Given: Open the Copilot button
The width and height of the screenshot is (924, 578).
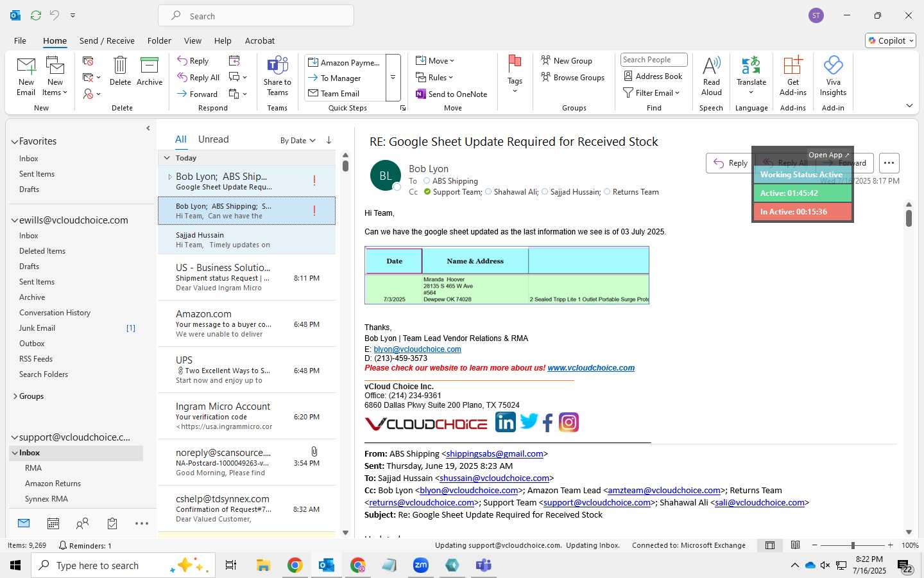Looking at the screenshot, I should (891, 40).
